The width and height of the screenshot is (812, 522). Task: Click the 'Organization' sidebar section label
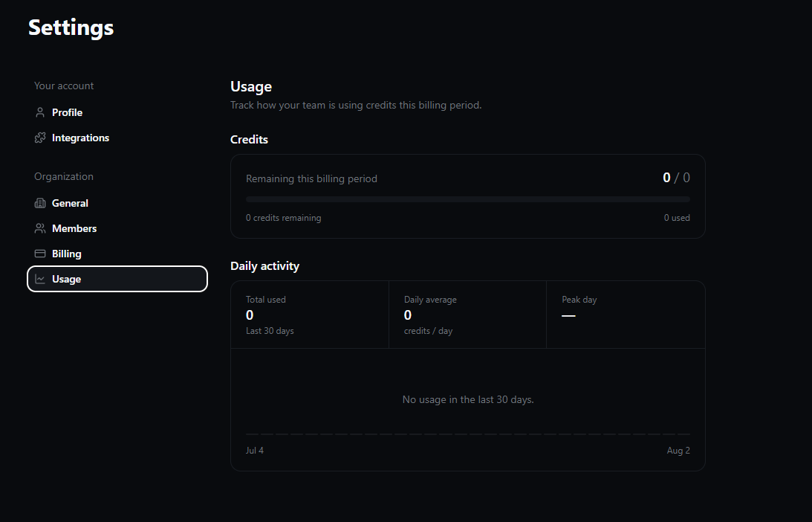click(64, 177)
